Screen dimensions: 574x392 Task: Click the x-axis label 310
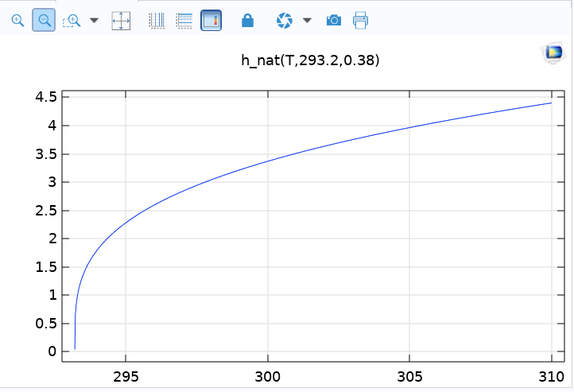pos(551,377)
